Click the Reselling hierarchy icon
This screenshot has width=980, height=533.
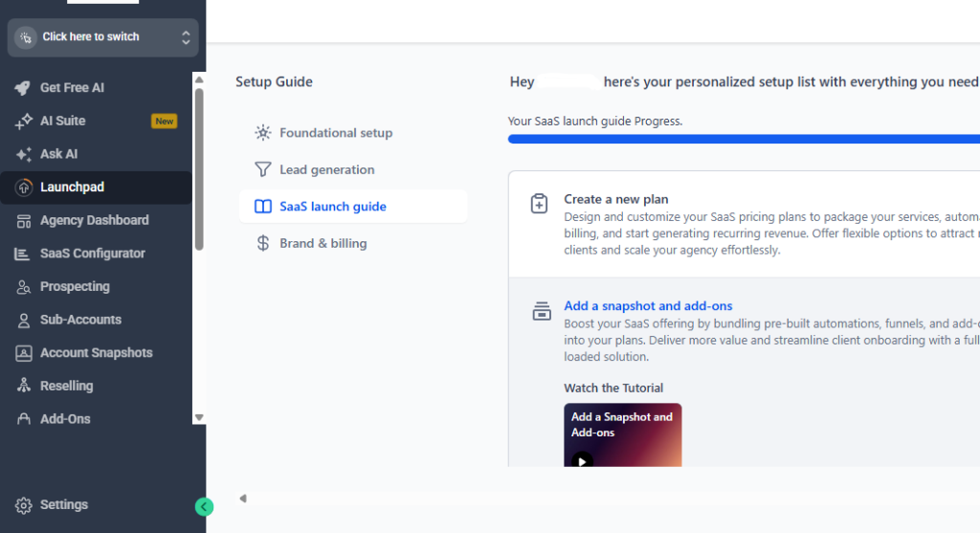click(23, 386)
